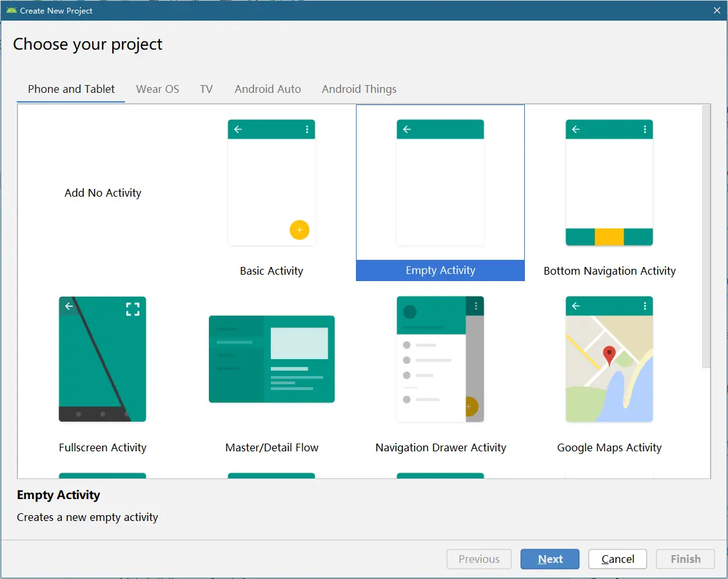Screen dimensions: 728x579
Task: Switch to the Android Things tab
Action: point(359,89)
